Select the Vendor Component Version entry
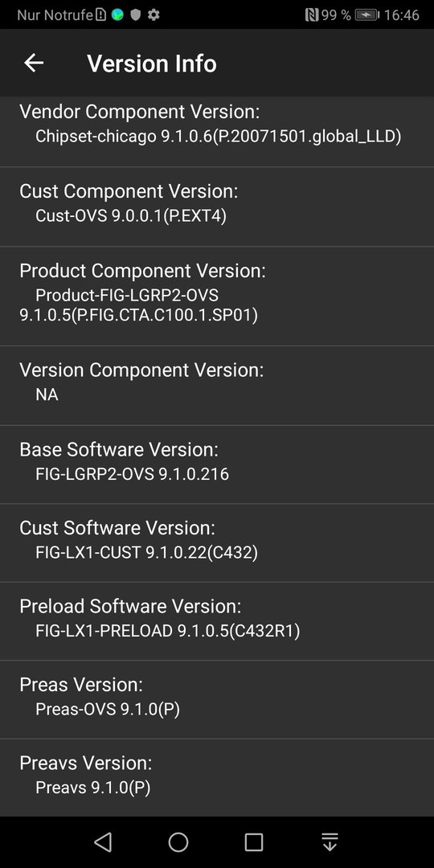The image size is (434, 868). coord(217,131)
